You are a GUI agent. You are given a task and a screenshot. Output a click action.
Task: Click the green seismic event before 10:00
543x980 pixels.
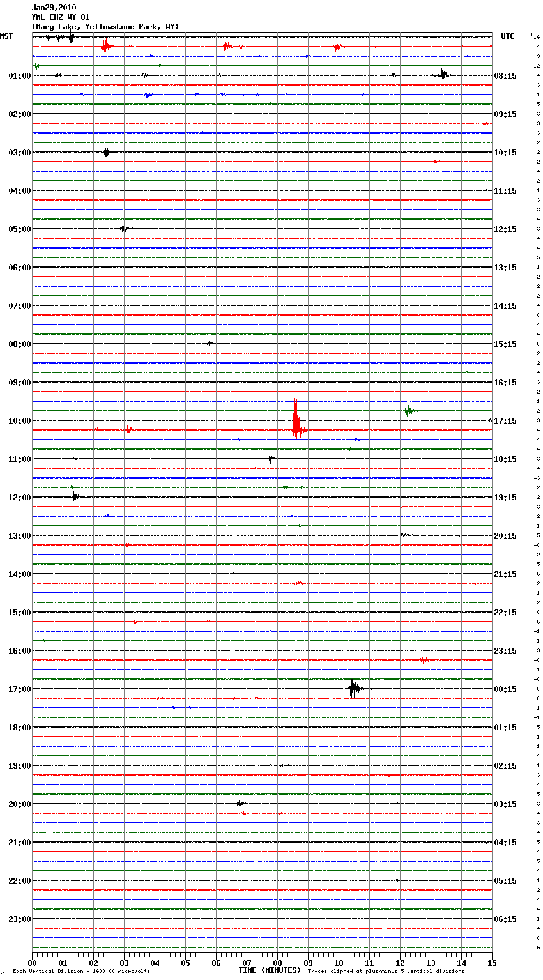coord(409,410)
